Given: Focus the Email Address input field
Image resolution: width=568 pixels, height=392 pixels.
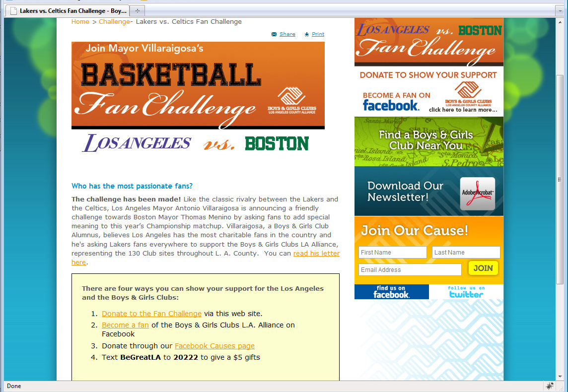Looking at the screenshot, I should (x=410, y=269).
